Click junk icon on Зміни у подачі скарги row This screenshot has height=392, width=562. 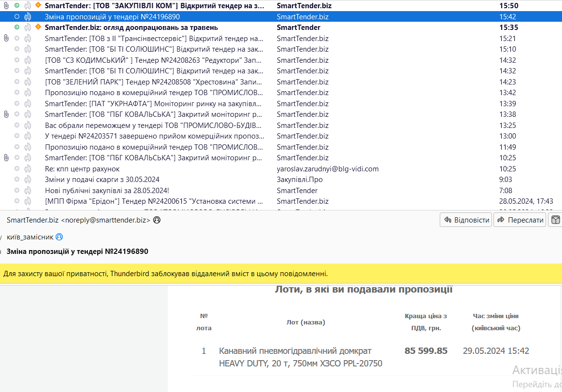point(28,180)
